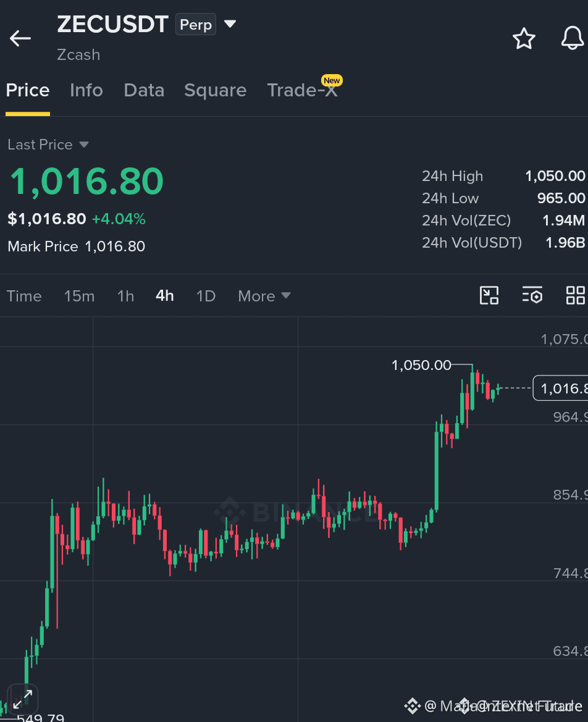The height and width of the screenshot is (722, 588).
Task: Add ZECUSDT to favorites with star
Action: click(x=524, y=38)
